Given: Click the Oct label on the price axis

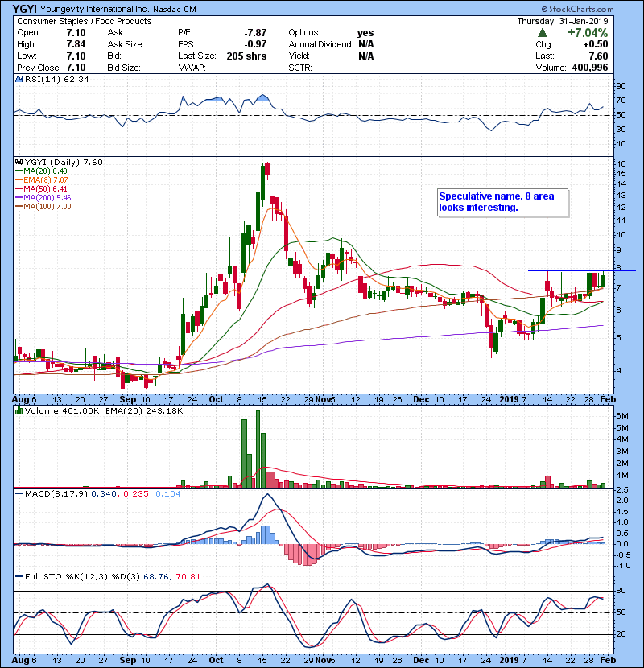Looking at the screenshot, I should (x=216, y=400).
